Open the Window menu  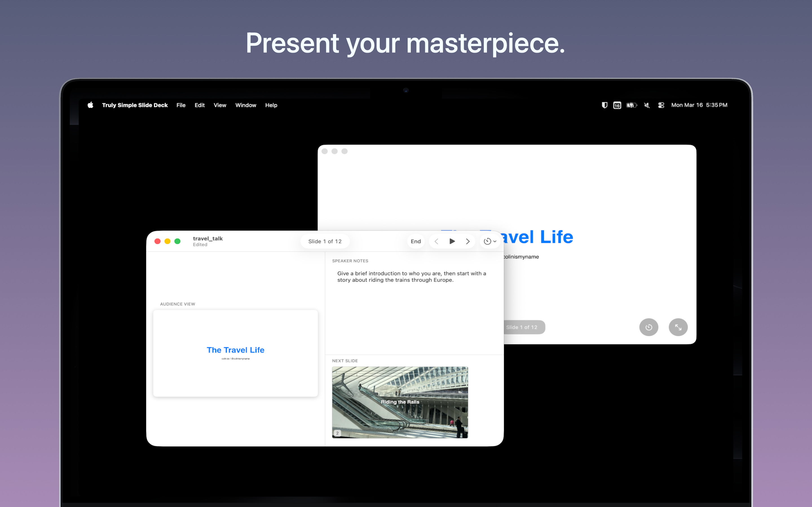(246, 105)
